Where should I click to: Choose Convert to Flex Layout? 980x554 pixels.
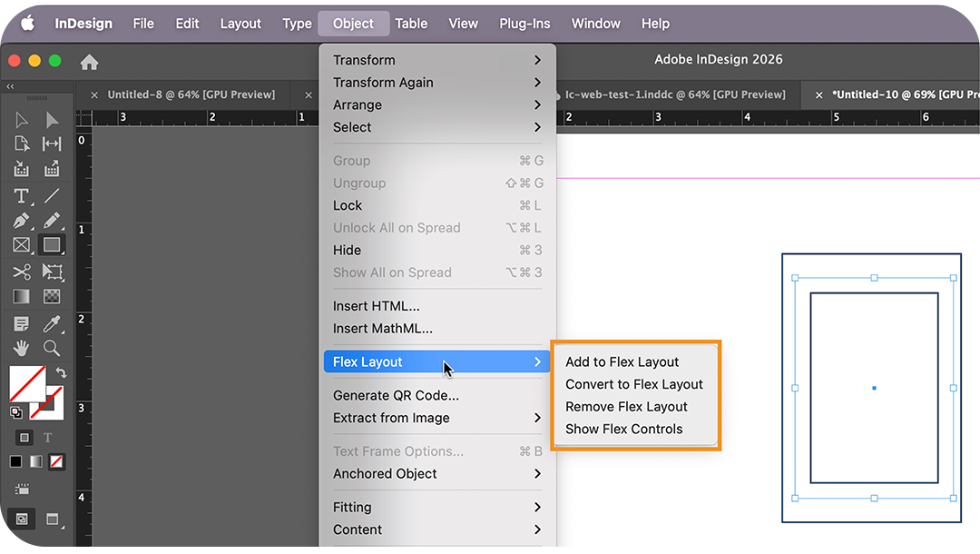(x=634, y=384)
